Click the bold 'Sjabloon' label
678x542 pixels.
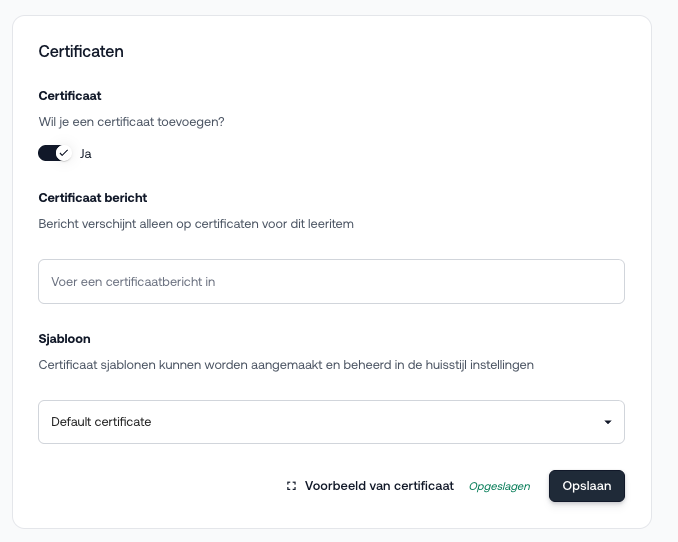pos(64,339)
